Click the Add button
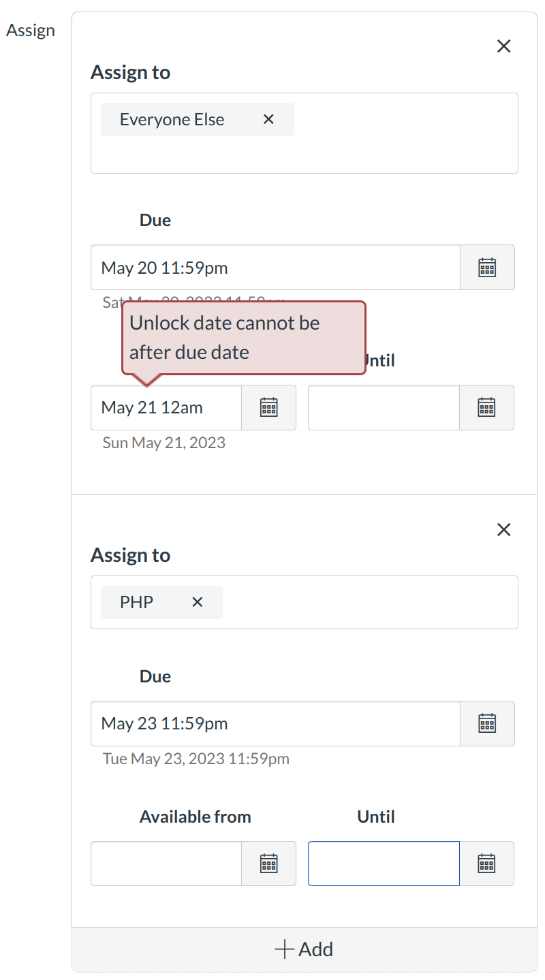Image resolution: width=545 pixels, height=980 pixels. pos(304,949)
